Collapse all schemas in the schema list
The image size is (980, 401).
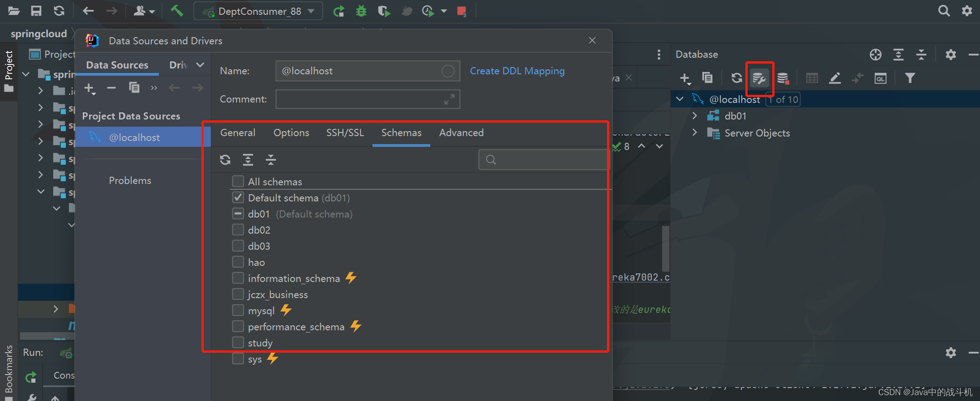tap(271, 160)
